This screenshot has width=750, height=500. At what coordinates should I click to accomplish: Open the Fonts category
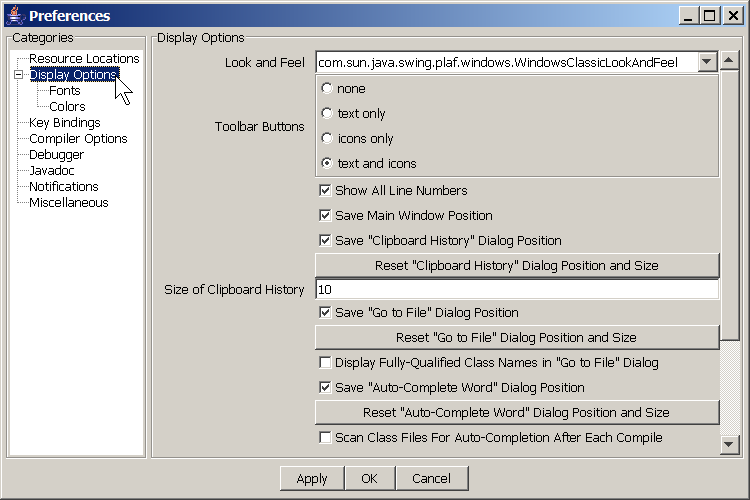[x=65, y=91]
